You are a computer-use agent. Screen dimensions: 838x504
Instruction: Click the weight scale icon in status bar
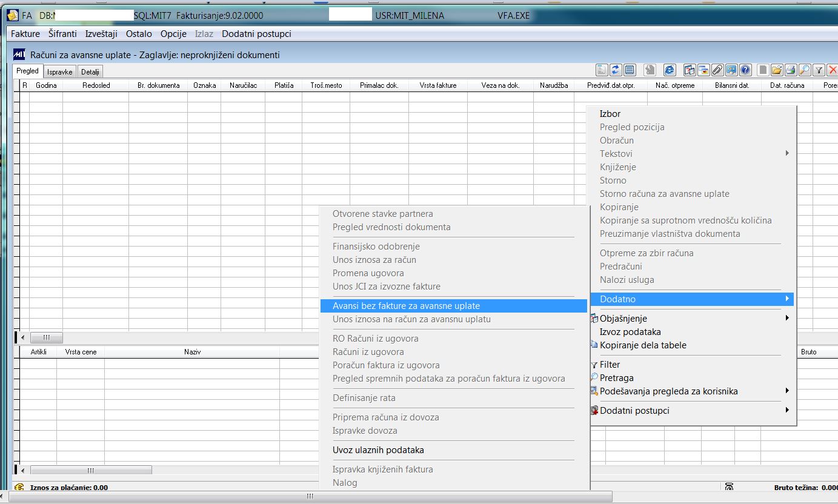730,487
